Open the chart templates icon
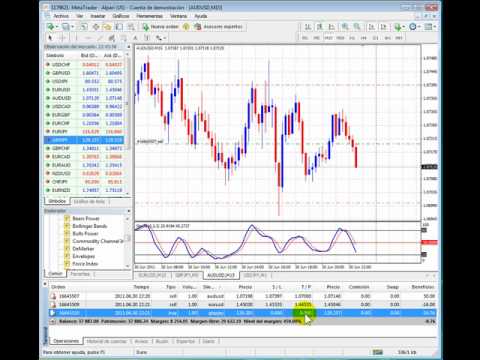480x360 pixels. pos(428,27)
